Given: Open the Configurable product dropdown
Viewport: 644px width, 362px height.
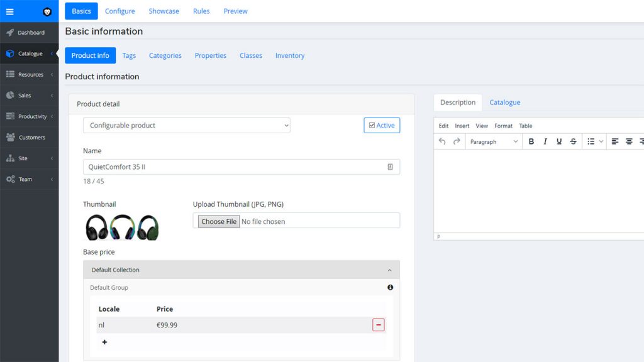Looking at the screenshot, I should 186,125.
